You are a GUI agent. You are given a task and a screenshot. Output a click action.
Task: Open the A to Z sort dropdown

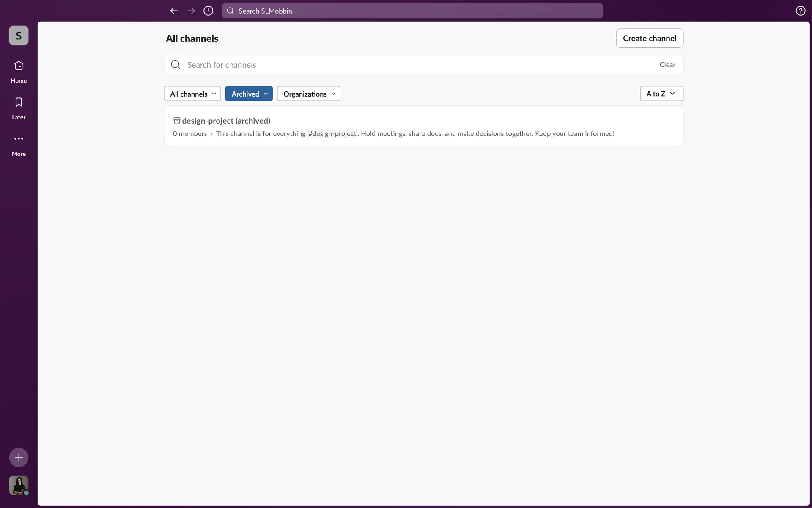coord(661,94)
